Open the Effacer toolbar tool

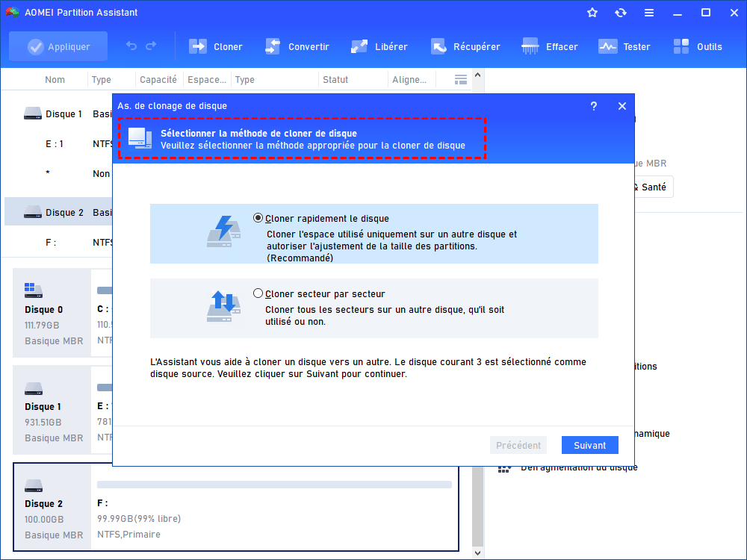click(549, 46)
